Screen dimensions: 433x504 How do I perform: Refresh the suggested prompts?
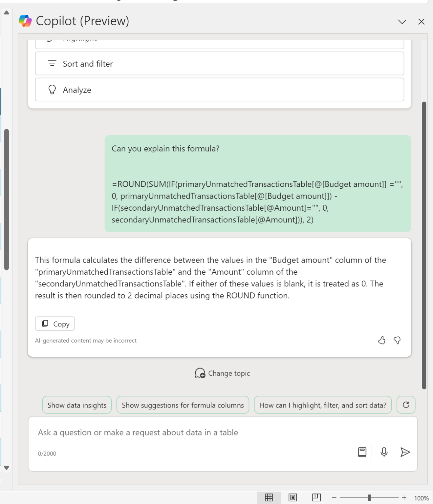[406, 405]
